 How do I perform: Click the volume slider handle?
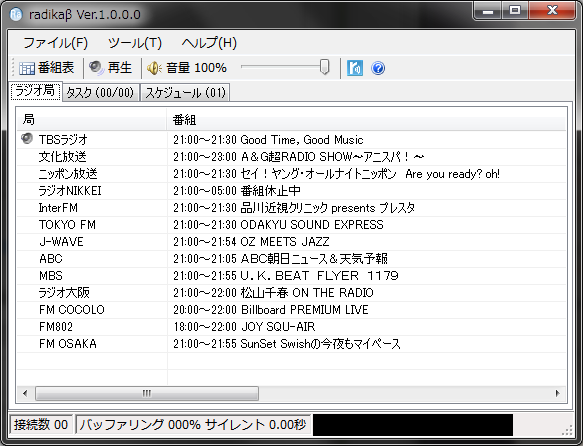(x=325, y=67)
